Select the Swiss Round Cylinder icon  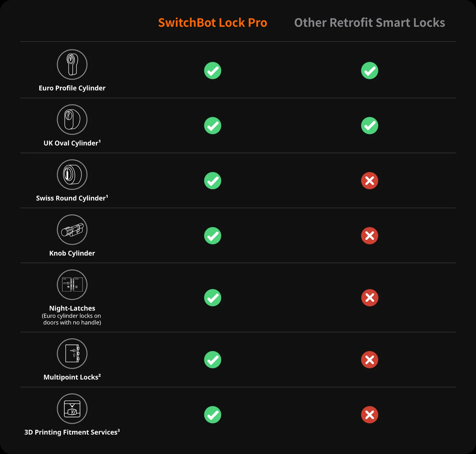click(72, 175)
